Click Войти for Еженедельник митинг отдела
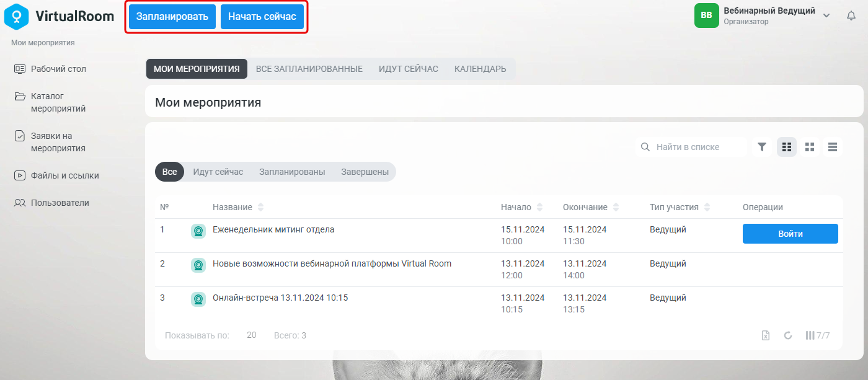Screen dimensions: 868x380 pos(790,234)
